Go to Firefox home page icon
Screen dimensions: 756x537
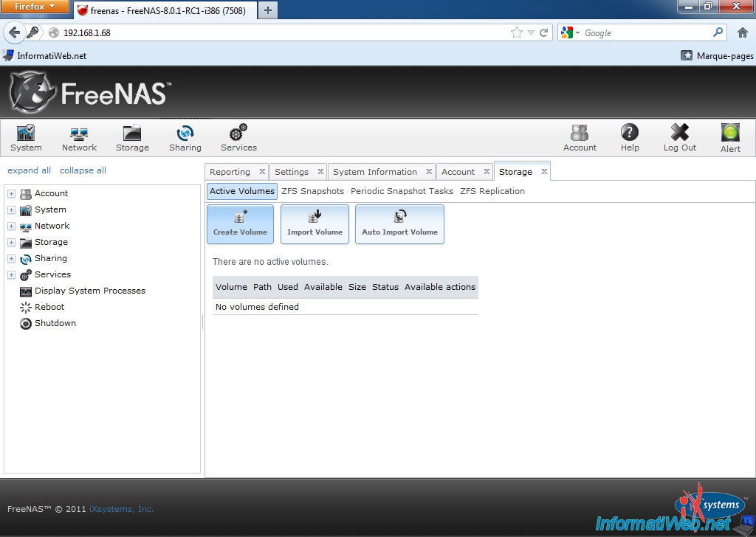click(x=743, y=32)
